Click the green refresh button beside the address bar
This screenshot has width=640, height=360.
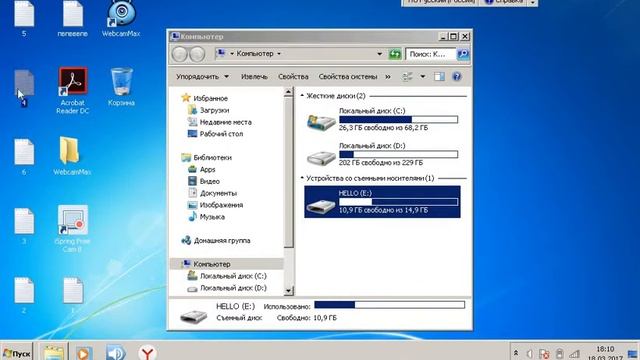tap(395, 54)
